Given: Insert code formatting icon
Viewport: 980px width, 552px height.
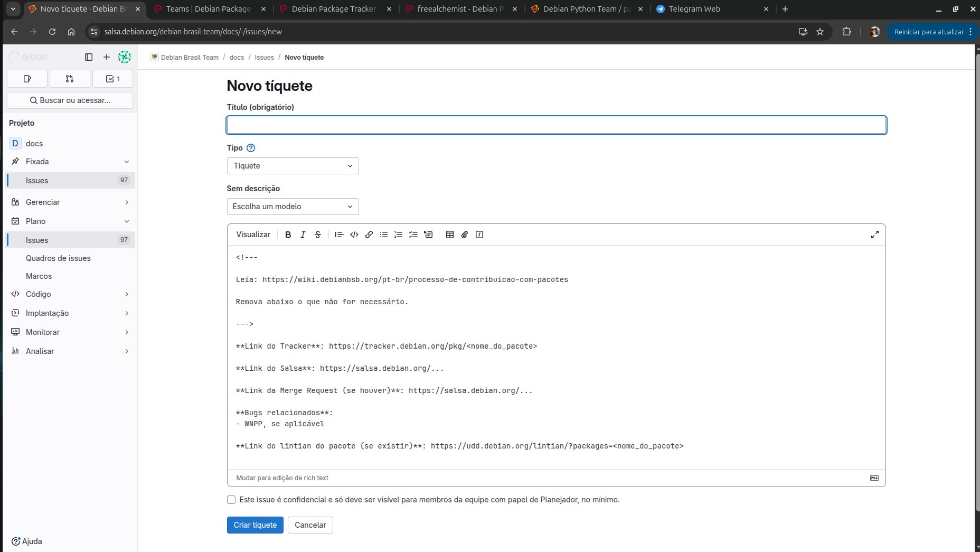Looking at the screenshot, I should coord(354,235).
